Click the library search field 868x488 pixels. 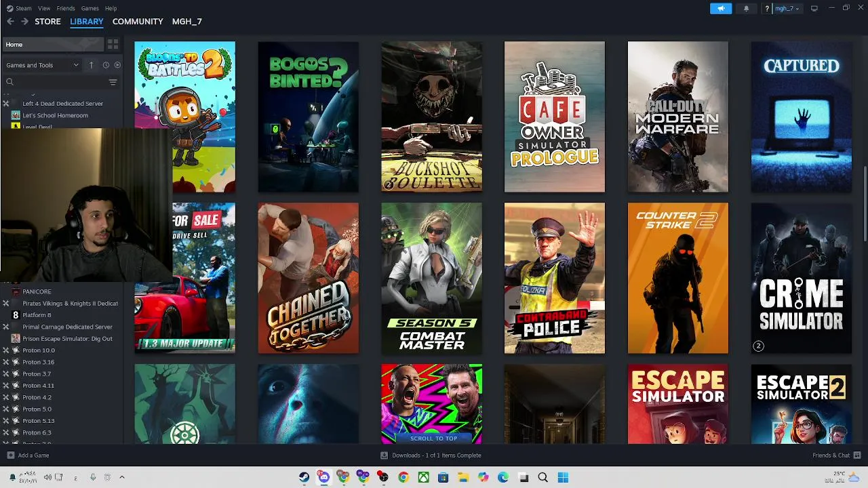54,82
